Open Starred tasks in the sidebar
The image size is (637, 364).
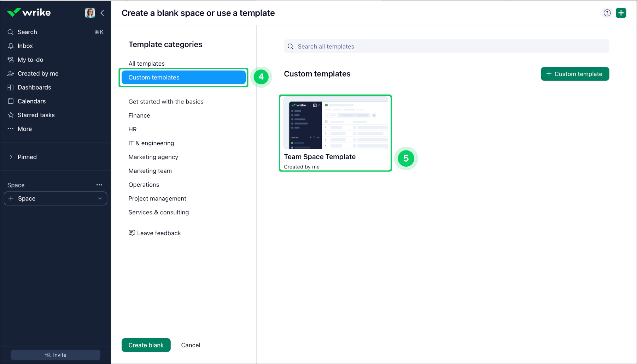[x=36, y=115]
